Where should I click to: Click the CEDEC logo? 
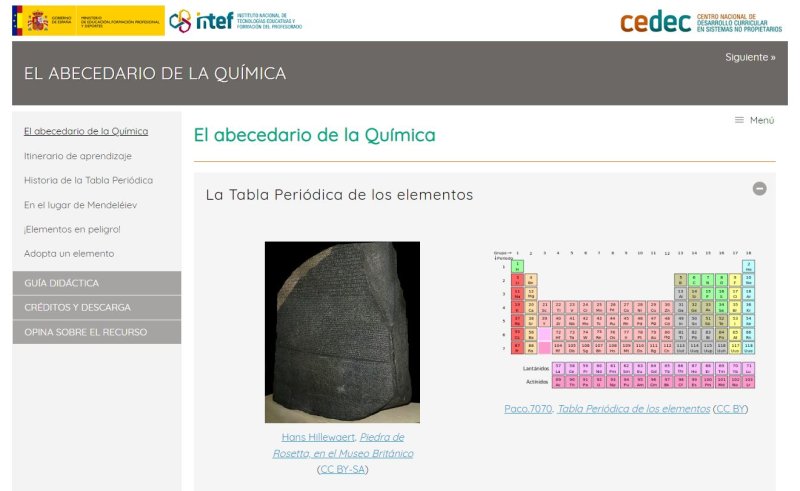point(701,21)
